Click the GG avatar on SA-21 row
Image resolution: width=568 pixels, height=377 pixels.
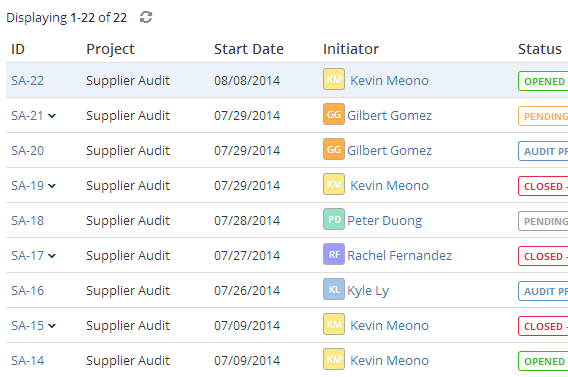pyautogui.click(x=334, y=114)
